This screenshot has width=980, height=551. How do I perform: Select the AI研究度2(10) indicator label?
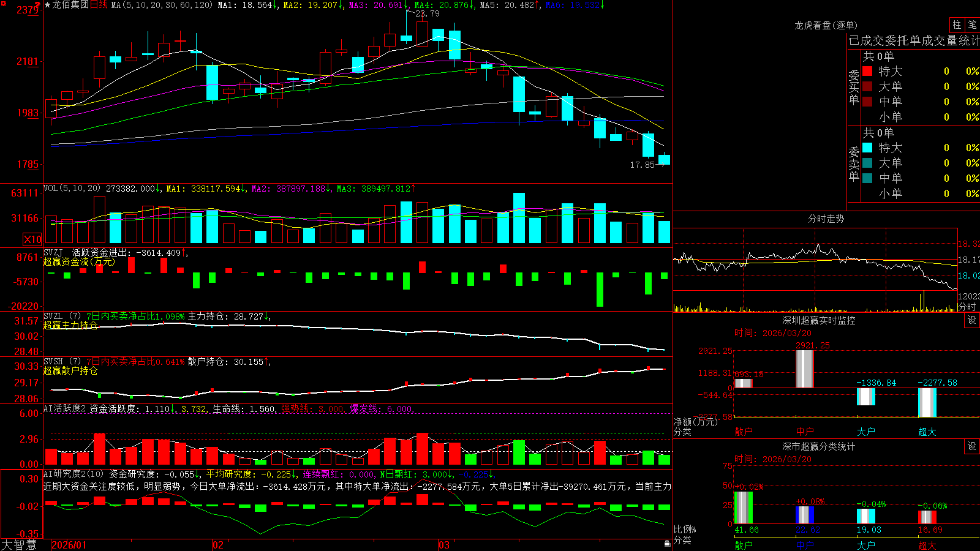73,474
